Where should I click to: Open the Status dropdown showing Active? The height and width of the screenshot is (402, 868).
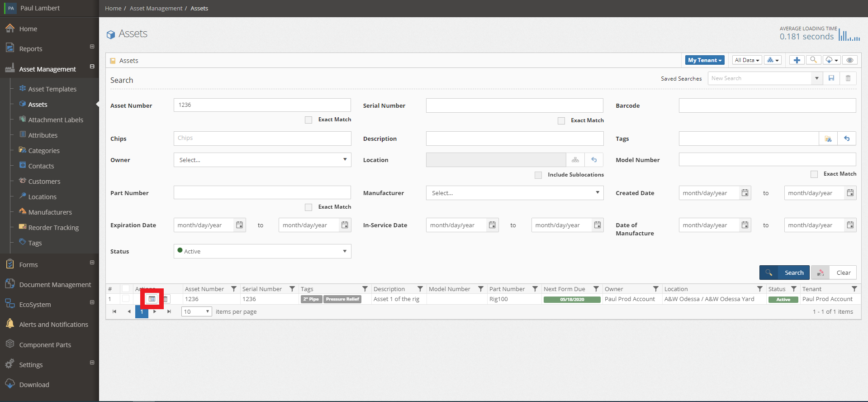coord(262,251)
